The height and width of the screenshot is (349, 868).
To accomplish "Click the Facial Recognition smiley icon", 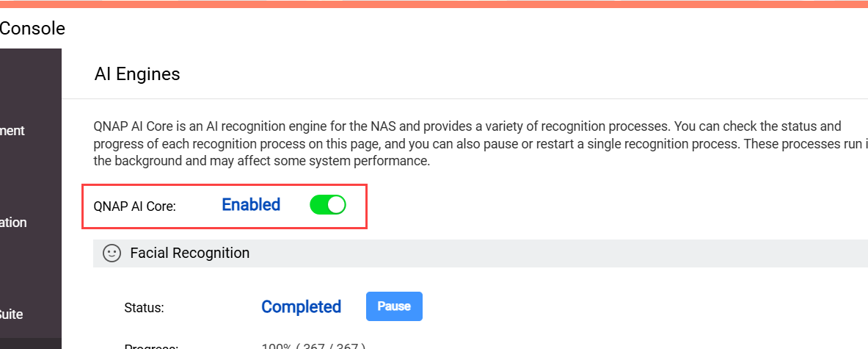I will click(x=112, y=253).
